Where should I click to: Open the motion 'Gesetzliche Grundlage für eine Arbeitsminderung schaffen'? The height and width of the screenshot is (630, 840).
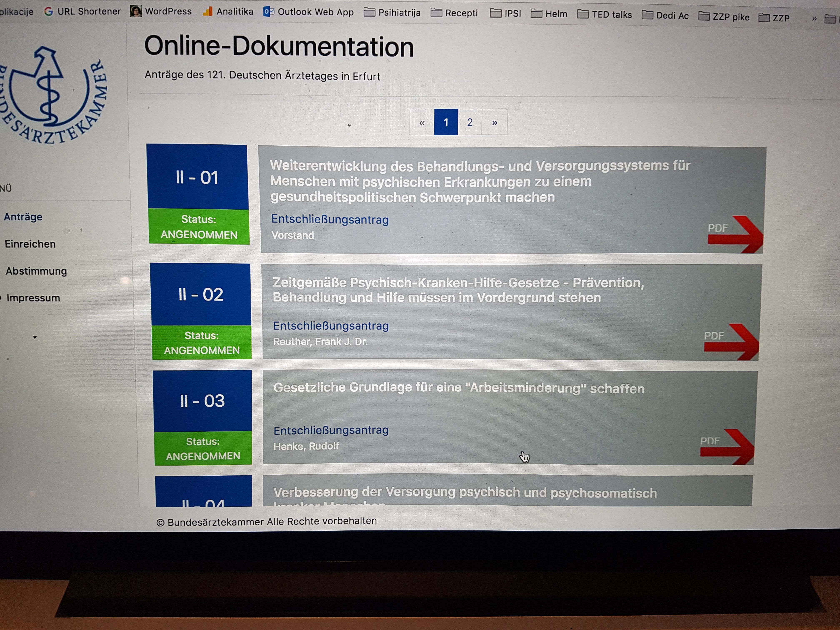tap(459, 388)
